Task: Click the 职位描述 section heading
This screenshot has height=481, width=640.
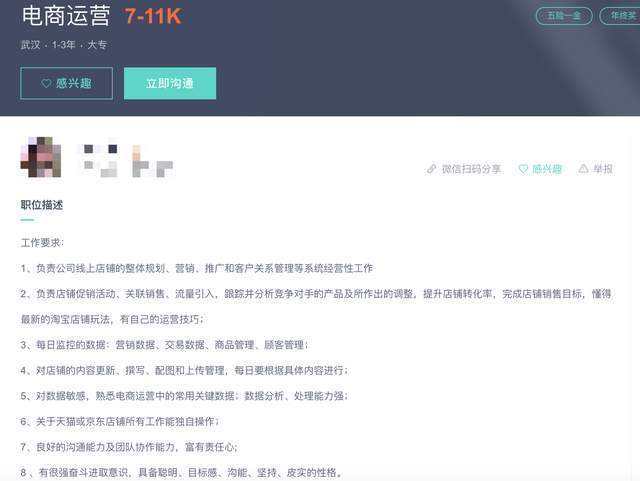Action: pyautogui.click(x=42, y=205)
